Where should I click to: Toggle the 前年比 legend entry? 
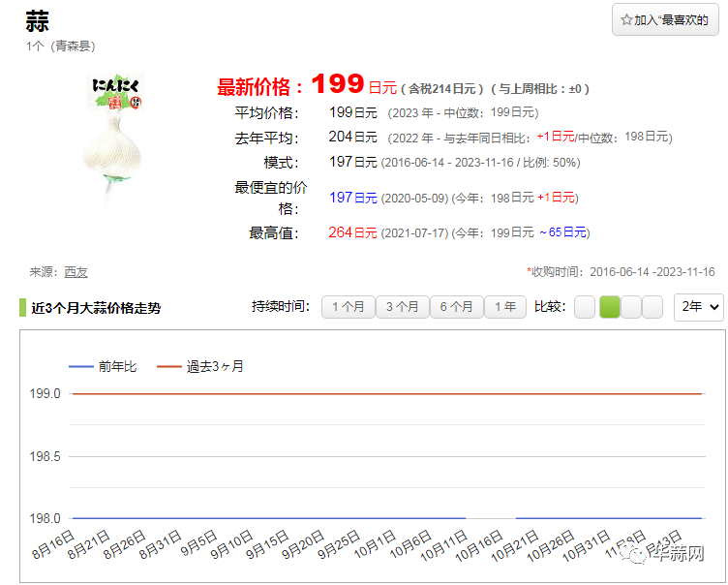coord(103,367)
